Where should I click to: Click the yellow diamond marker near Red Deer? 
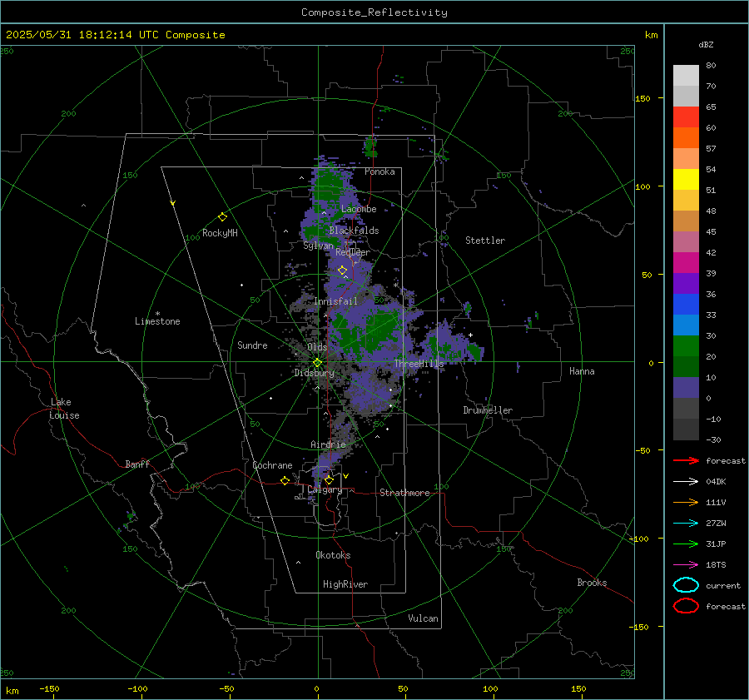click(342, 271)
